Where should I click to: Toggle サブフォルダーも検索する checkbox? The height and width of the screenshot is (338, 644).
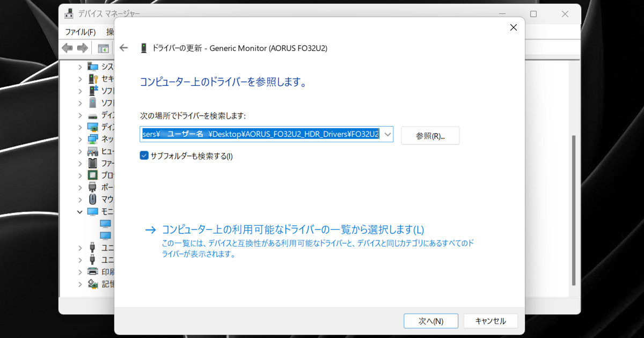[144, 156]
